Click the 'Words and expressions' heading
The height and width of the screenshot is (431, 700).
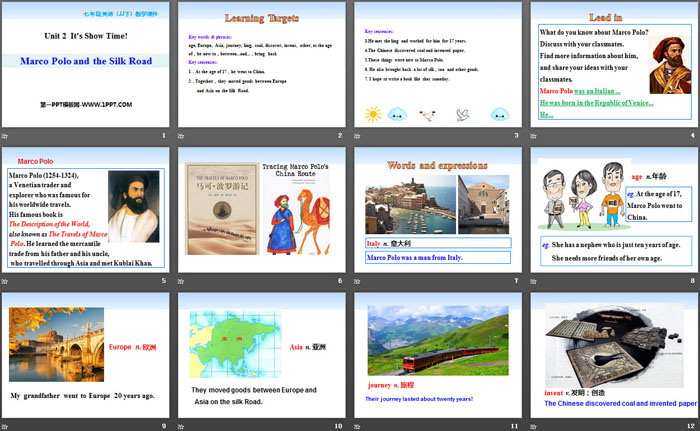(x=438, y=165)
